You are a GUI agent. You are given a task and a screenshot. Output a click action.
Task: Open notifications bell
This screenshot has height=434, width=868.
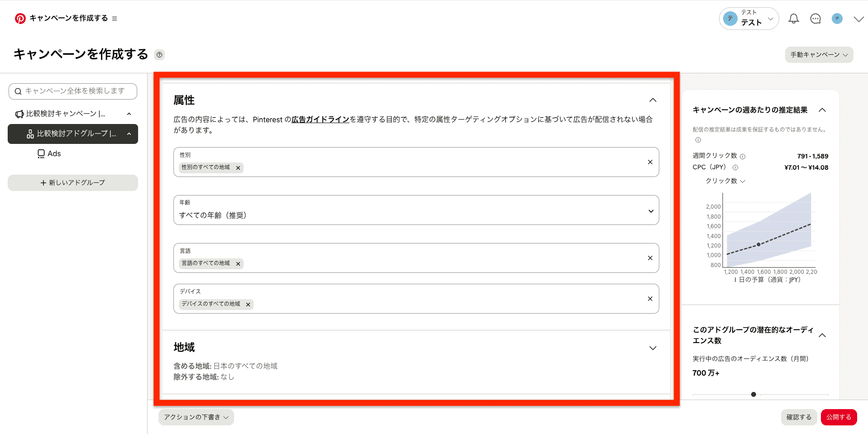tap(794, 19)
